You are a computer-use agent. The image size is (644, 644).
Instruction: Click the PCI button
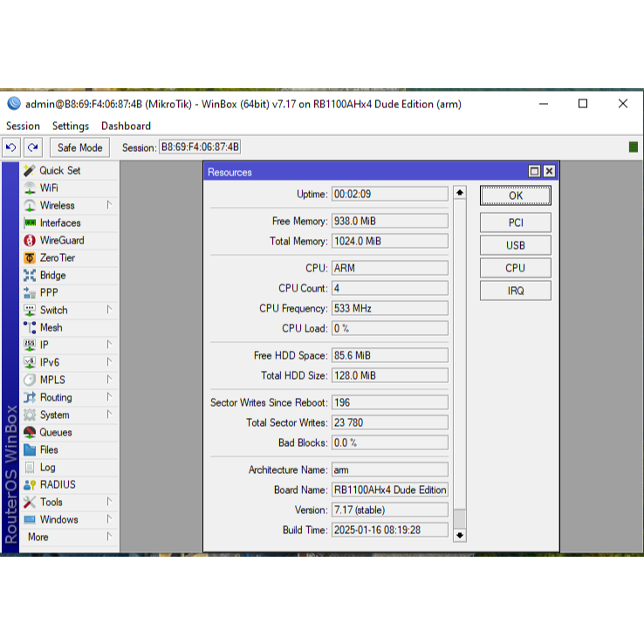pos(515,223)
